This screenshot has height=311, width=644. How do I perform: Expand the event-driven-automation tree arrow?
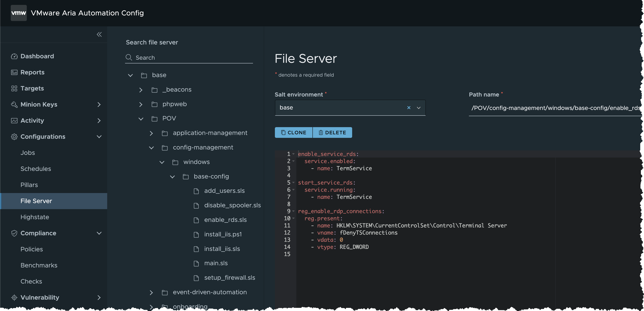tap(151, 292)
